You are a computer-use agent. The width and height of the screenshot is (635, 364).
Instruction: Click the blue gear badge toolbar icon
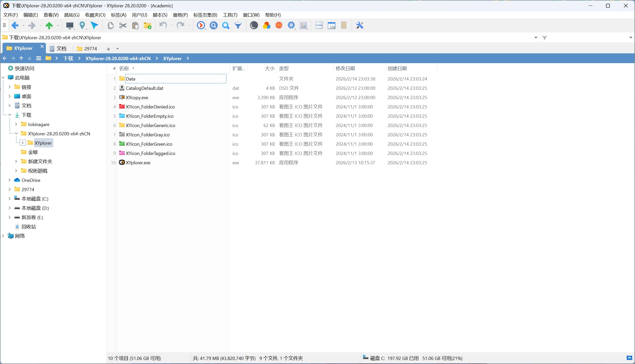[x=291, y=25]
